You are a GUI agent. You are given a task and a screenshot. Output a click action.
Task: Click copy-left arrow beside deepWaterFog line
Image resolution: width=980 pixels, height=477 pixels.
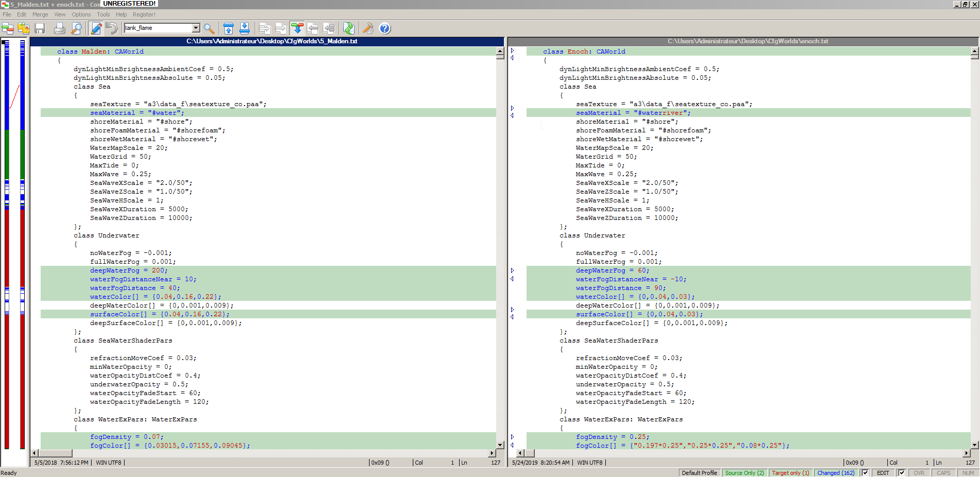tap(512, 279)
